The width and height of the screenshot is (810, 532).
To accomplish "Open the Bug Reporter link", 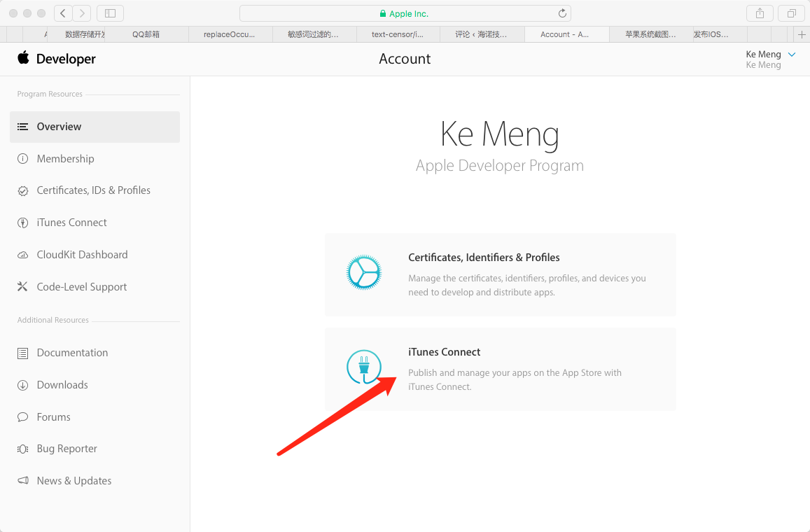I will click(67, 449).
